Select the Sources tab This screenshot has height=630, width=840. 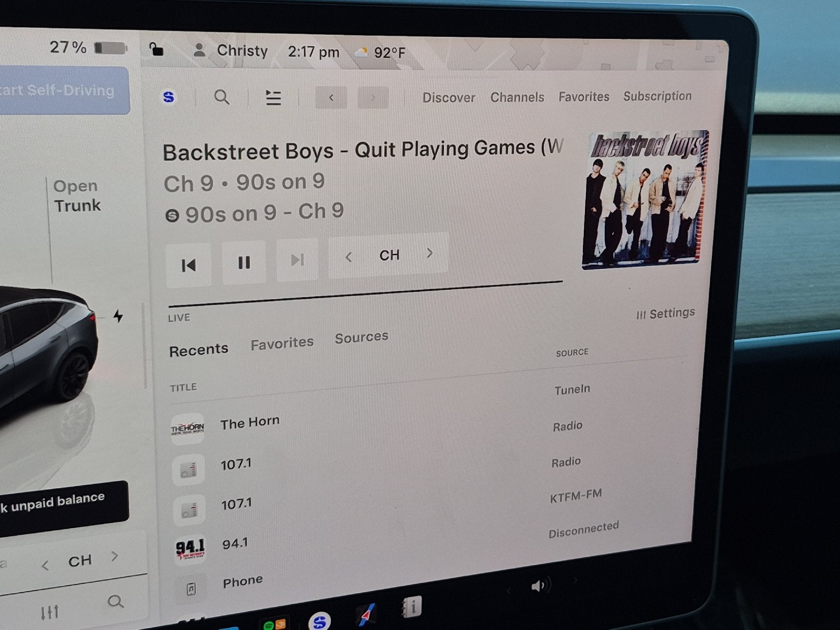pos(362,337)
